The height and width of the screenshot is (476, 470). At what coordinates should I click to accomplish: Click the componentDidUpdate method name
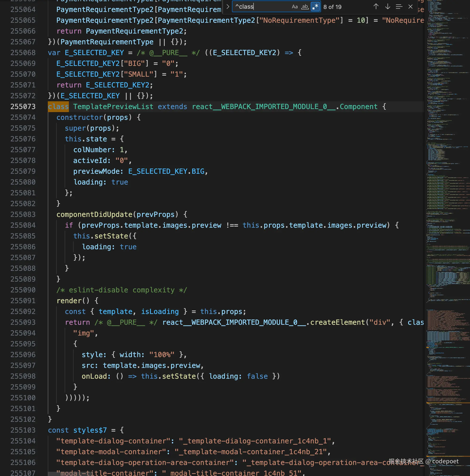[x=94, y=214]
